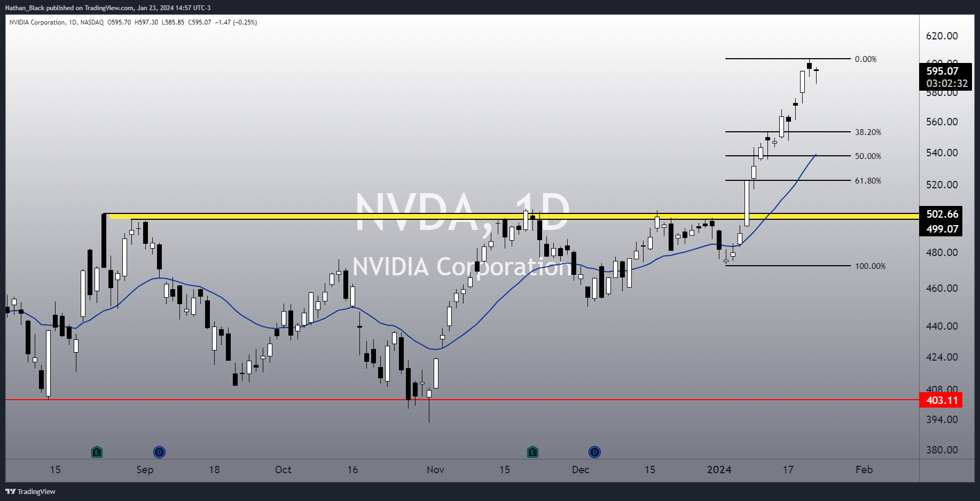This screenshot has width=980, height=501.
Task: Click the Nov label on time axis
Action: point(435,470)
